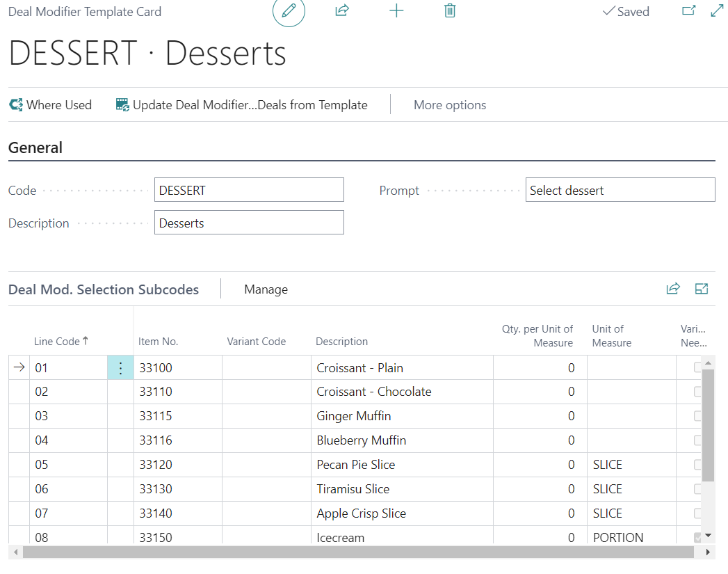
Task: Click the trash delete icon
Action: (450, 11)
